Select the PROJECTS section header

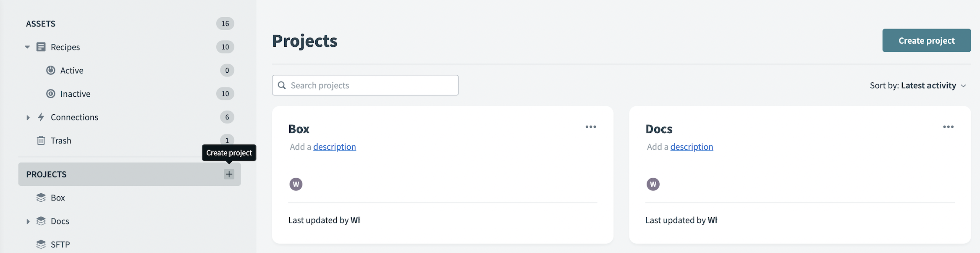click(46, 174)
